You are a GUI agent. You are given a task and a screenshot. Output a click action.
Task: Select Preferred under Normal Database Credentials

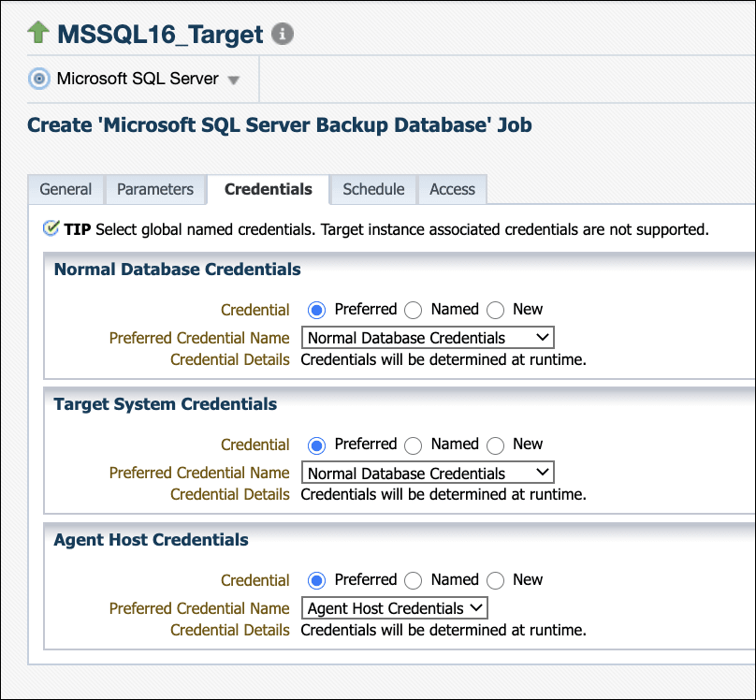tap(317, 310)
